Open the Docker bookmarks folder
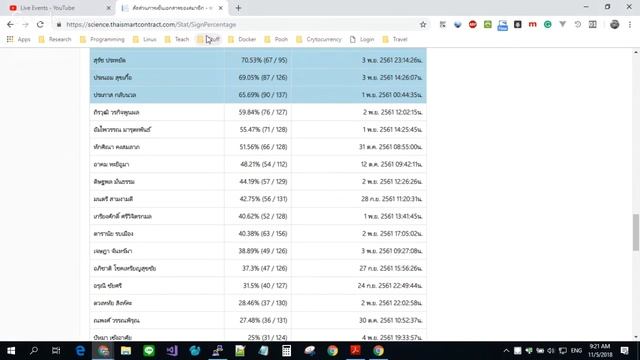Screen dimensions: 640x360 pos(242,39)
